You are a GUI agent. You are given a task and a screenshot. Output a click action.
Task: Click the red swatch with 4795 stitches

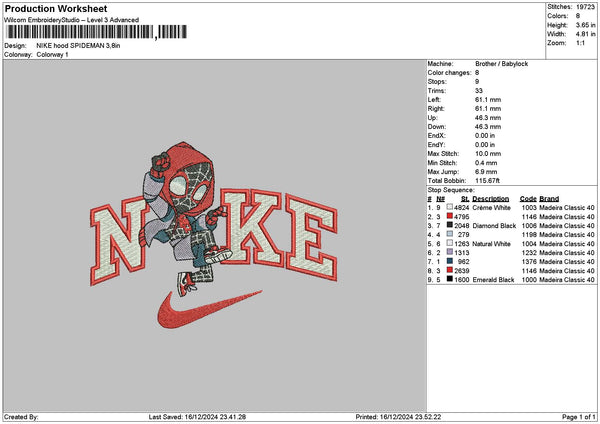click(450, 216)
